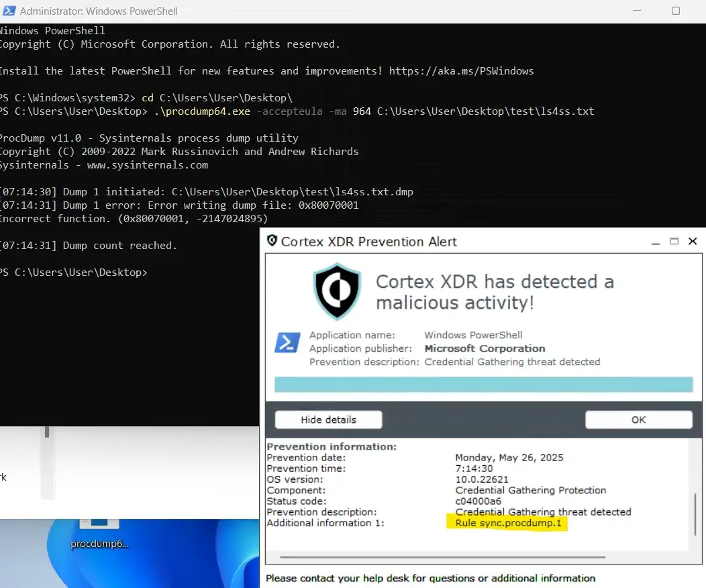Click the minimize icon on the alert dialog
Viewport: 706px width, 588px height.
[x=655, y=242]
